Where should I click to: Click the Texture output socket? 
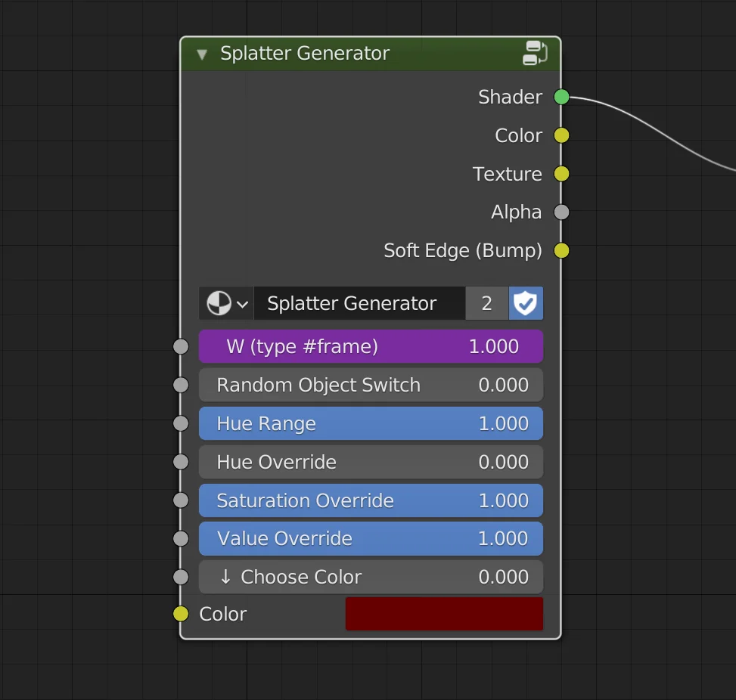(x=561, y=174)
